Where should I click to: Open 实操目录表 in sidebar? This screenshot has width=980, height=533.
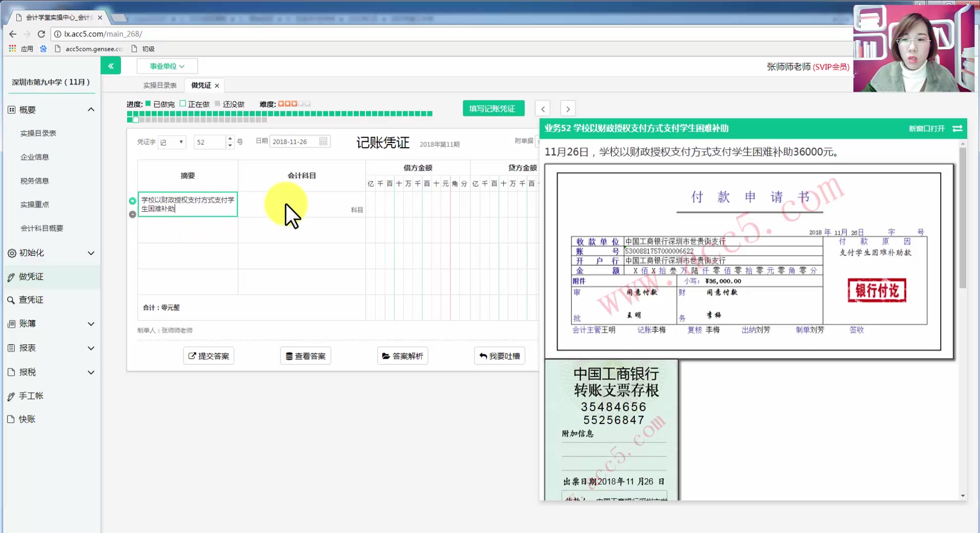(x=38, y=133)
